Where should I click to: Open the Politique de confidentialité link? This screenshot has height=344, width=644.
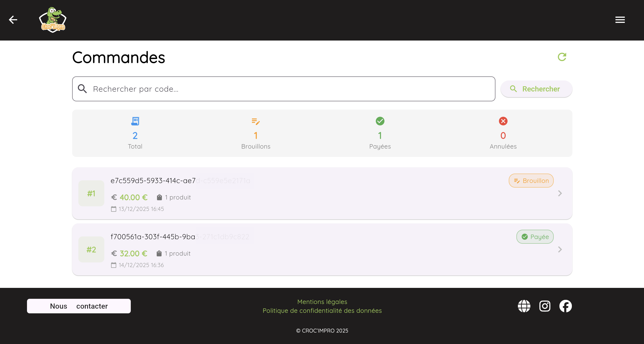(x=322, y=310)
